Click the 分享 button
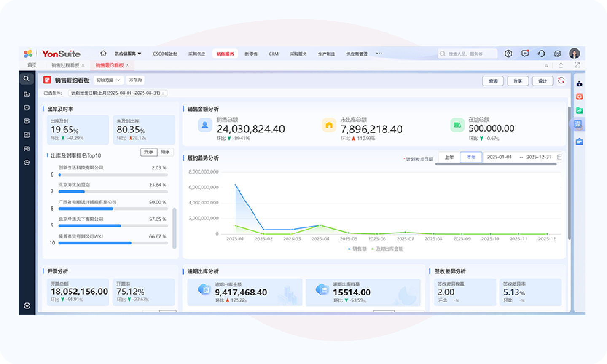Screen dimensions: 607x364 click(518, 81)
